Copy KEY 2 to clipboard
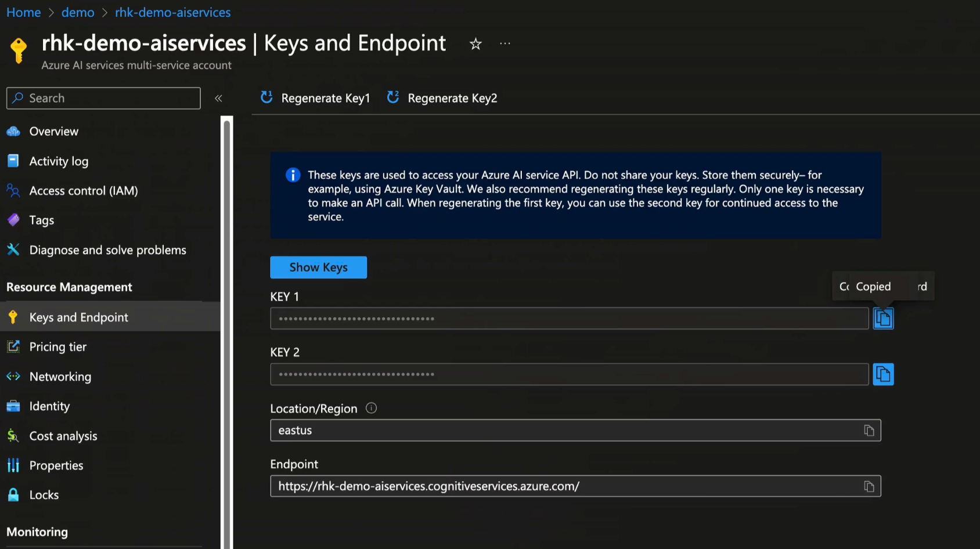Image resolution: width=980 pixels, height=549 pixels. pos(883,374)
